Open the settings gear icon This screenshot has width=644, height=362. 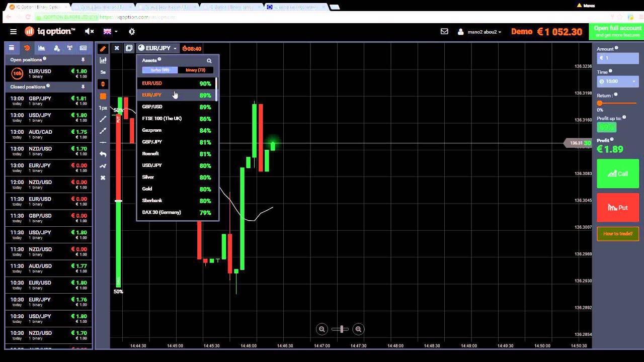coord(132,32)
